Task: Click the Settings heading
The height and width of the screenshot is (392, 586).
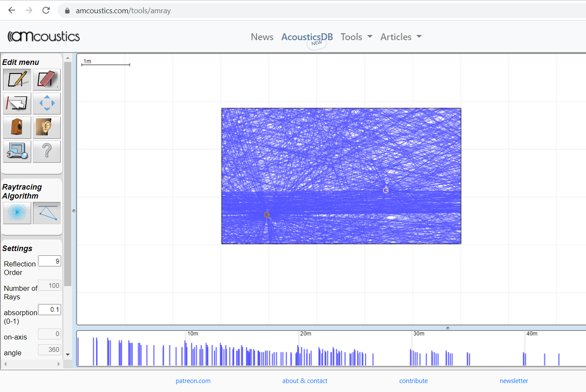Action: (x=17, y=249)
